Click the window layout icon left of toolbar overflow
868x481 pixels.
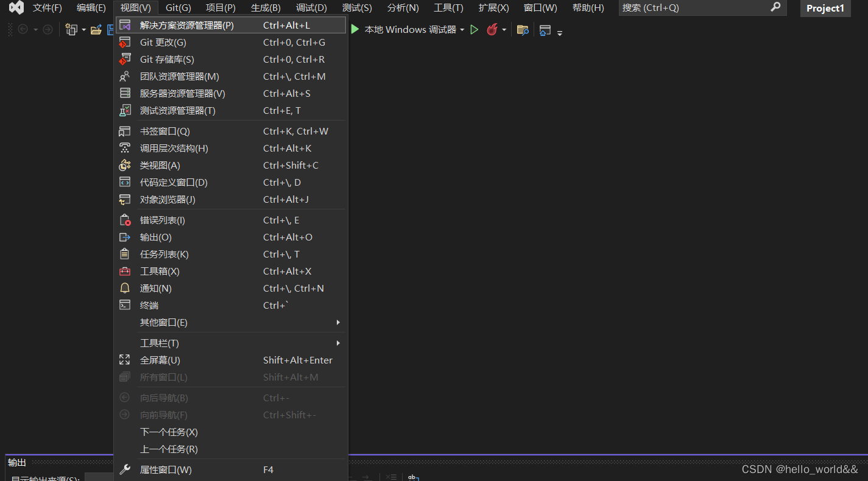545,30
